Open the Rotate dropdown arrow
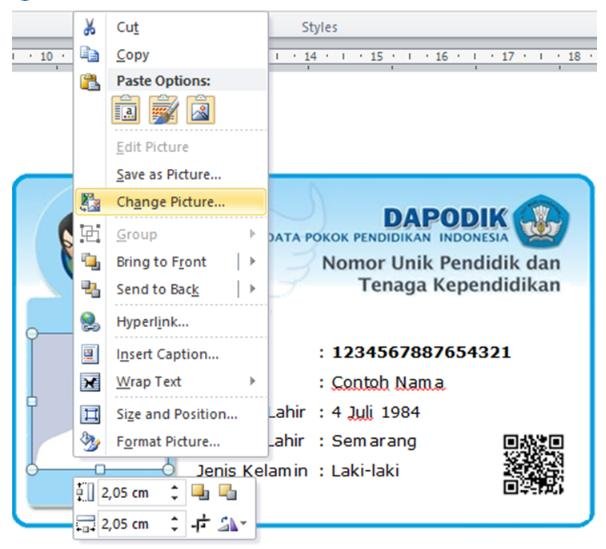Screen dimensions: 606x549 pos(243,524)
